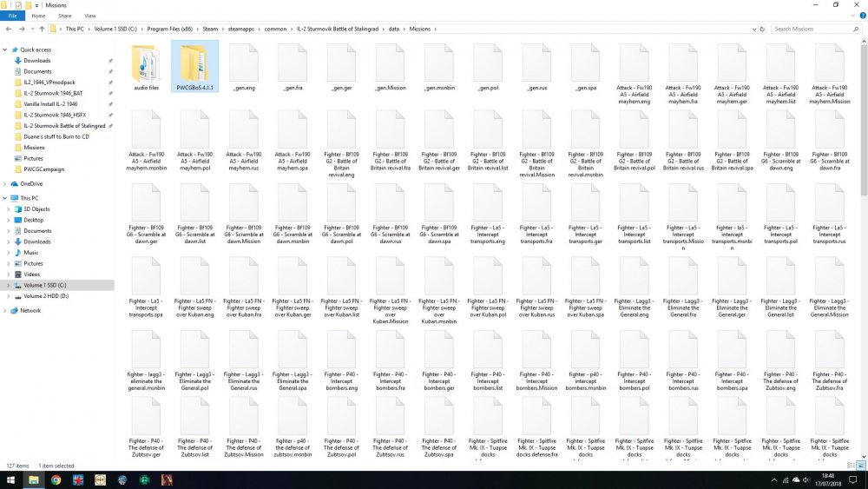Open the File menu
Screen dimensions: 868x489
12,16
